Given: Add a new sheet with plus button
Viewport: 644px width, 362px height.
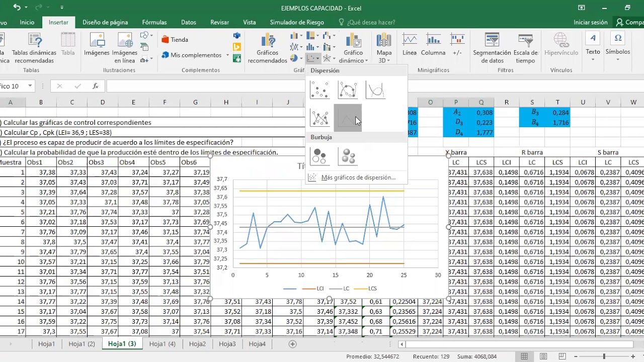Looking at the screenshot, I should tap(292, 344).
